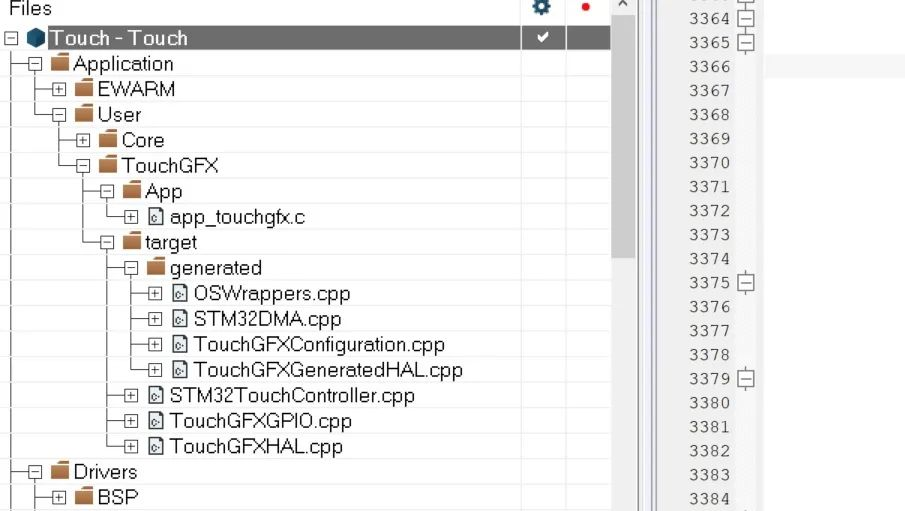Image resolution: width=905 pixels, height=511 pixels.
Task: Collapse the App folder
Action: tap(107, 191)
